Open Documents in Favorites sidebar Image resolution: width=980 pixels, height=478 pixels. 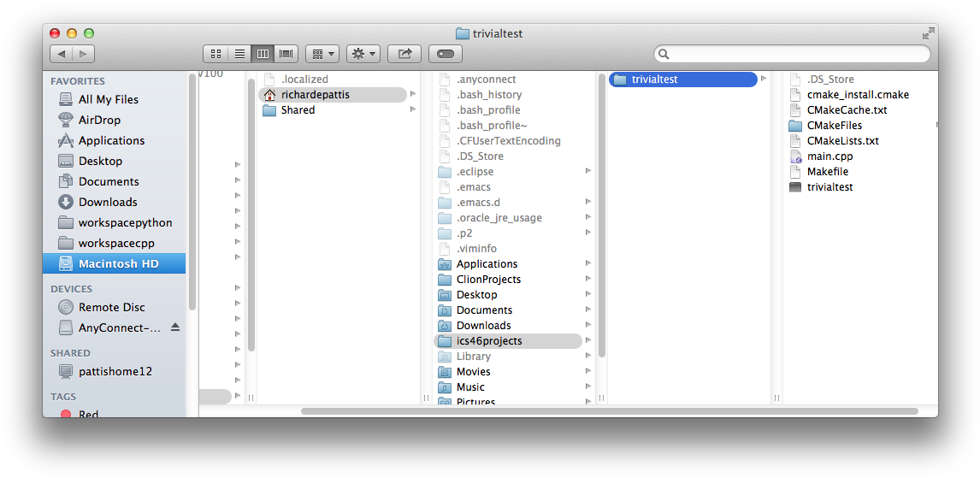[x=115, y=182]
